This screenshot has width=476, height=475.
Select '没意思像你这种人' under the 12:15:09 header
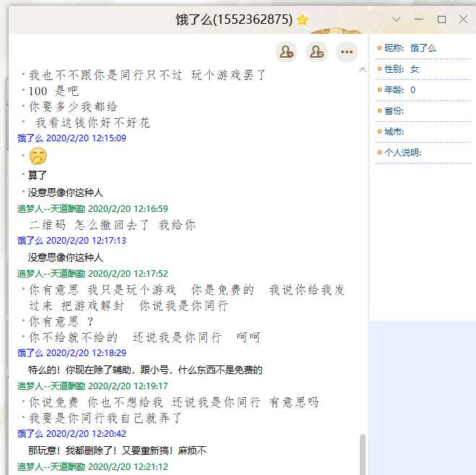pyautogui.click(x=66, y=192)
